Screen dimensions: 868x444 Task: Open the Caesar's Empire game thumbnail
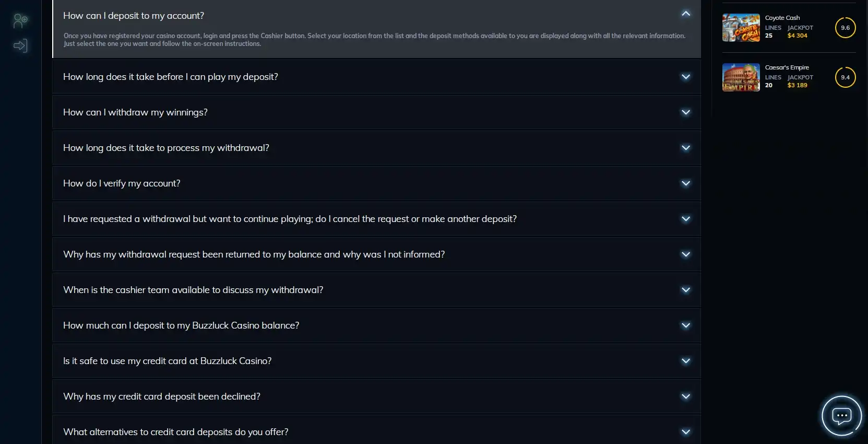pyautogui.click(x=741, y=77)
